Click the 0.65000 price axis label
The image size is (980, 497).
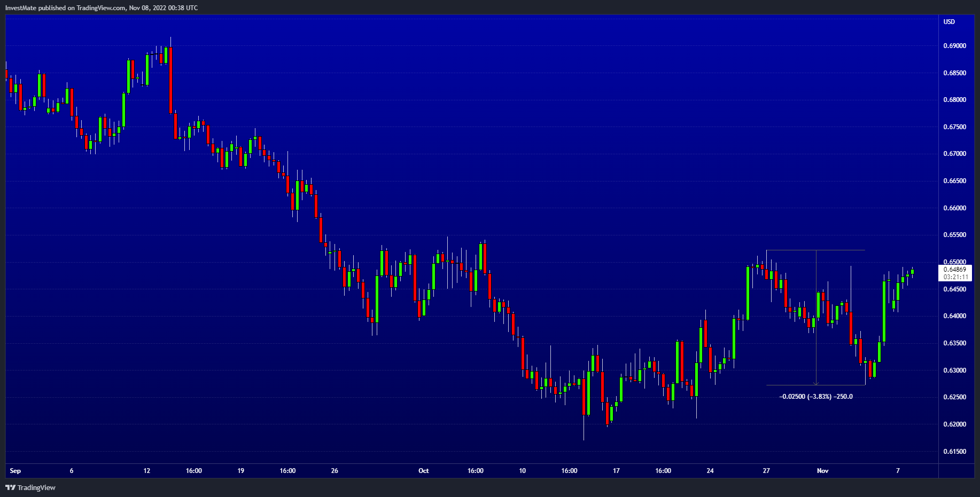point(955,262)
